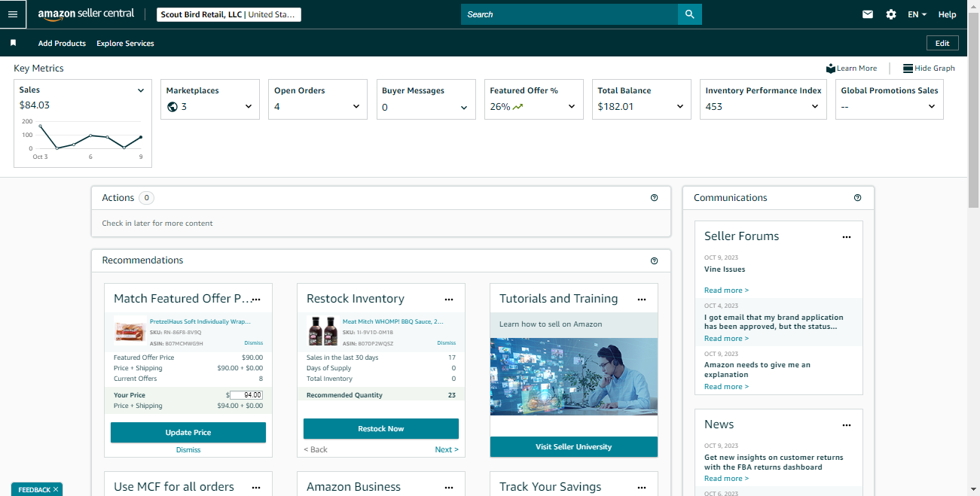Viewport: 980px width, 496px height.
Task: Click the BBQ sauce product image
Action: [x=323, y=331]
